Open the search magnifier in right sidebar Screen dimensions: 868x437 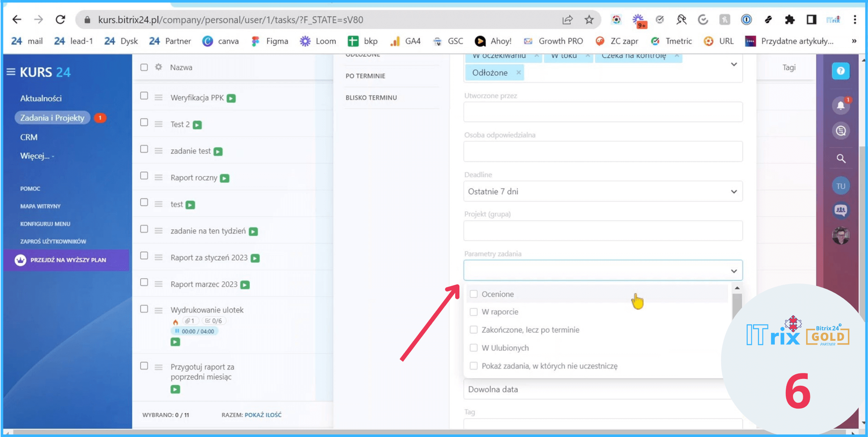click(x=841, y=159)
